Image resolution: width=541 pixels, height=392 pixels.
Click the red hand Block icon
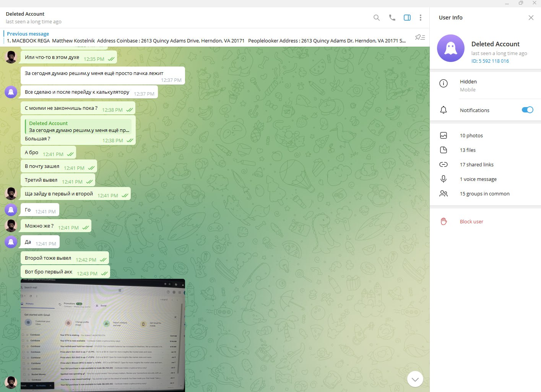point(444,221)
